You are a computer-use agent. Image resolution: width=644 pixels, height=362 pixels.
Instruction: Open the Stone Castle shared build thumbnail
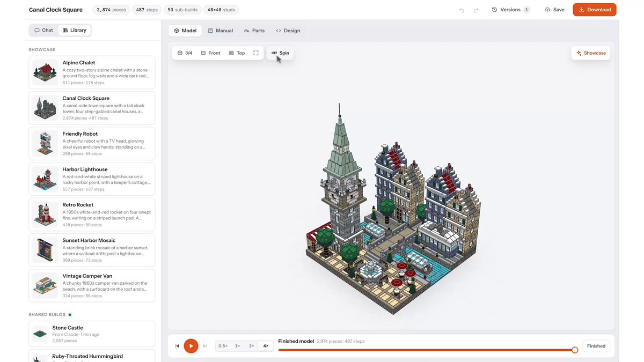(x=40, y=334)
